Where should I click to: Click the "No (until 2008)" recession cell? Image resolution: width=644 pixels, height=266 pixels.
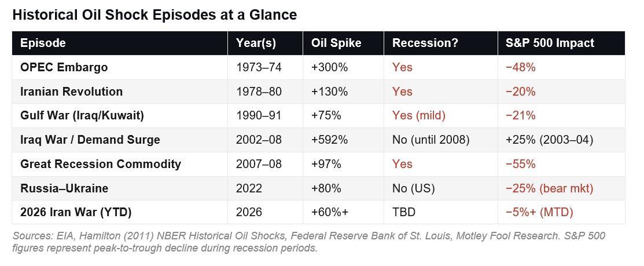point(430,140)
